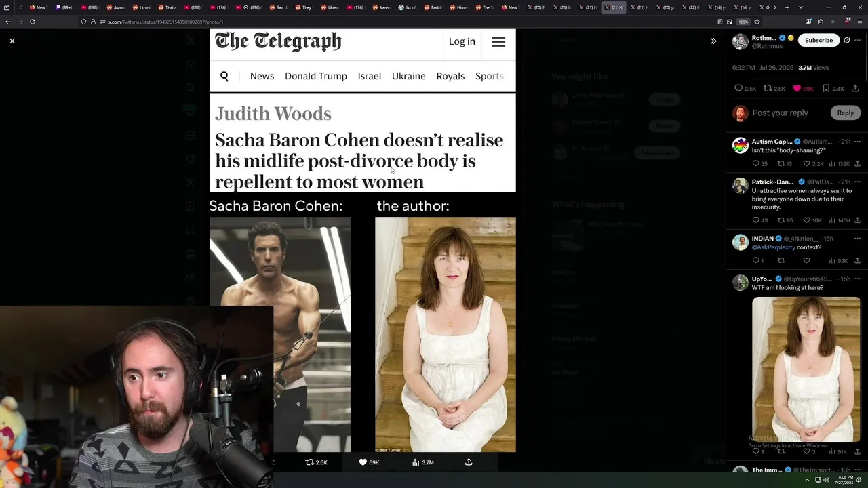Select Royals in Telegraph navigation
This screenshot has height=488, width=868.
click(x=450, y=76)
